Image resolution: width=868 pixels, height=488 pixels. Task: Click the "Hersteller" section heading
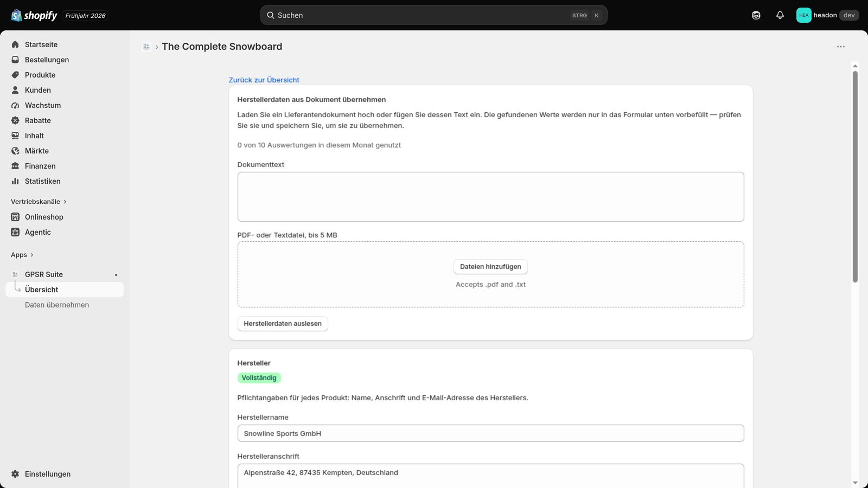(254, 363)
